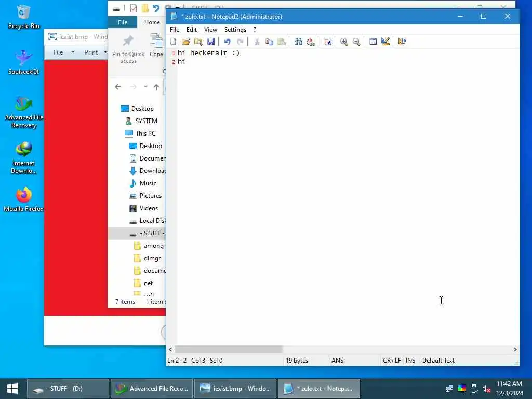The height and width of the screenshot is (399, 532).
Task: Open the File tab in Explorer ribbon
Action: [x=123, y=22]
